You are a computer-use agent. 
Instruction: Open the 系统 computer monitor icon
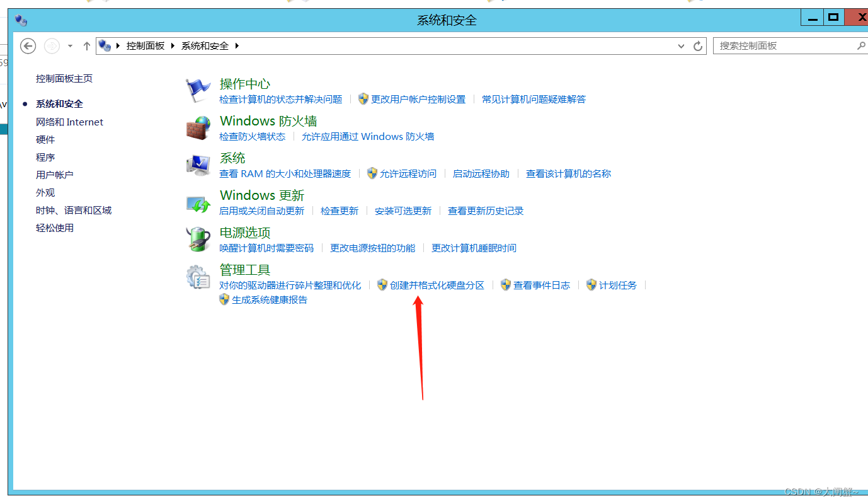[x=198, y=165]
